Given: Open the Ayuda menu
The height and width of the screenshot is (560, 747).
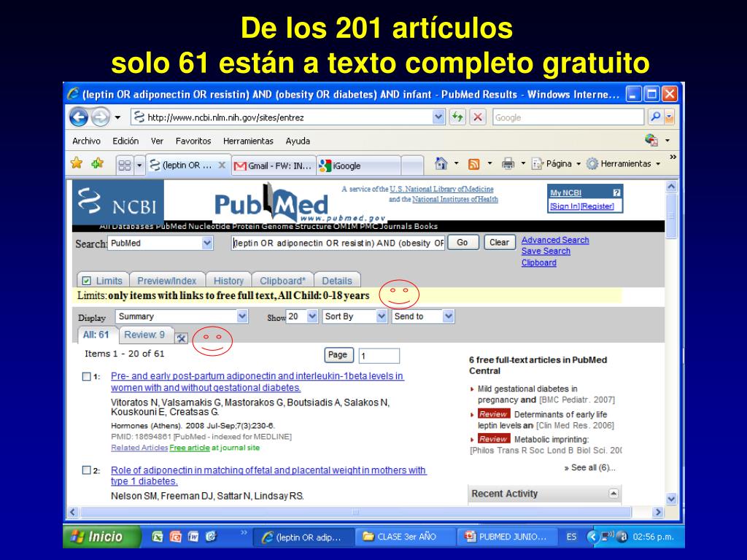Looking at the screenshot, I should pyautogui.click(x=298, y=141).
